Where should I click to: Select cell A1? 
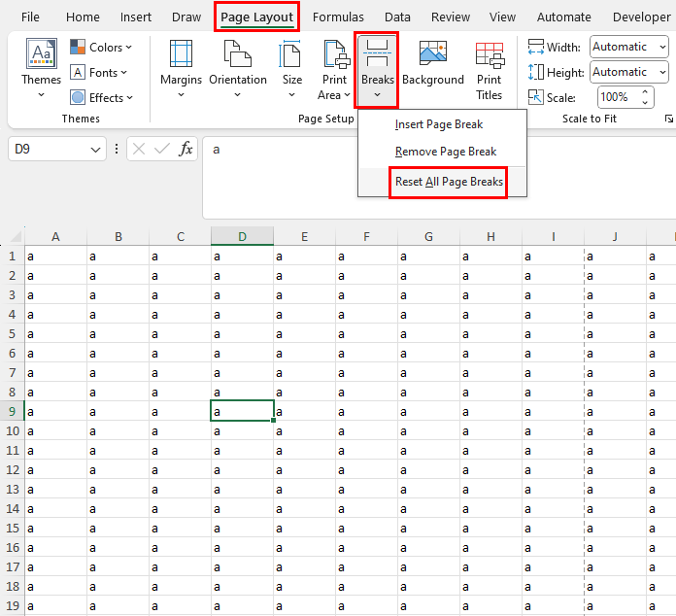coord(55,257)
